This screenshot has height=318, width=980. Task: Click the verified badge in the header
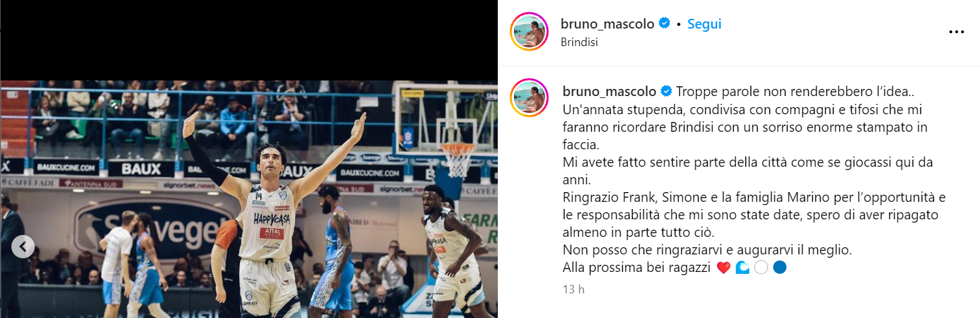tap(664, 24)
